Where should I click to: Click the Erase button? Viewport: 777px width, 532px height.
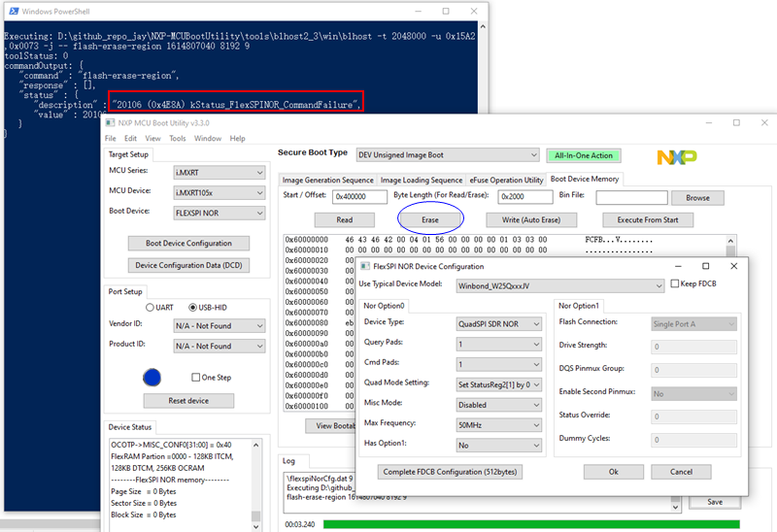click(430, 220)
